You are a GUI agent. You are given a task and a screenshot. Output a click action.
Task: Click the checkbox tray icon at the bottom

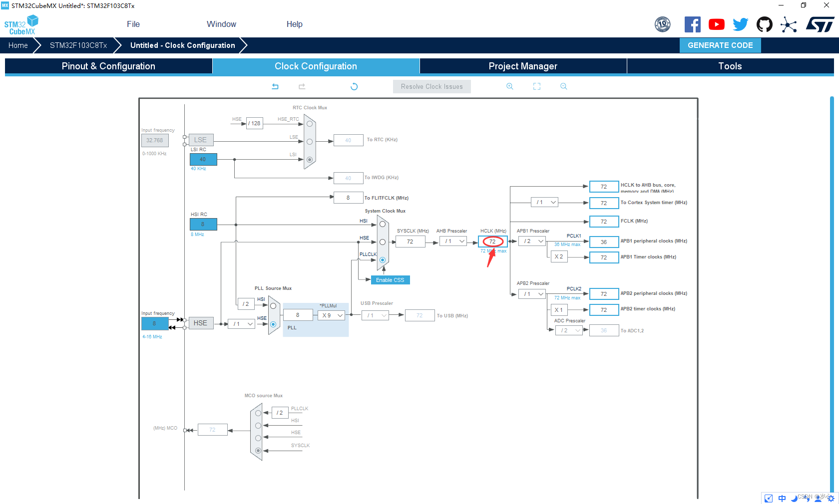pos(769,498)
